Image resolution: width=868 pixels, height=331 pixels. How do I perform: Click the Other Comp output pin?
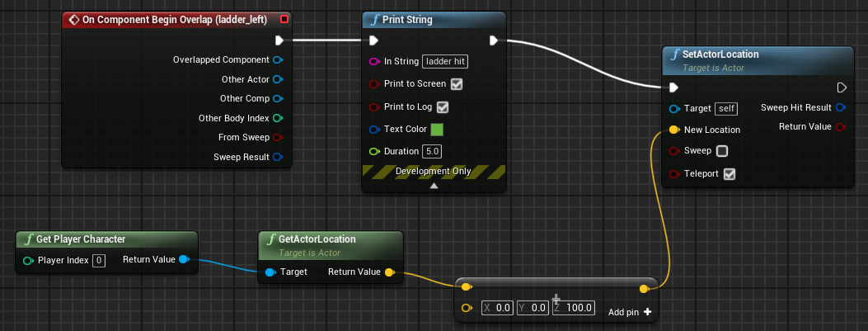[278, 99]
